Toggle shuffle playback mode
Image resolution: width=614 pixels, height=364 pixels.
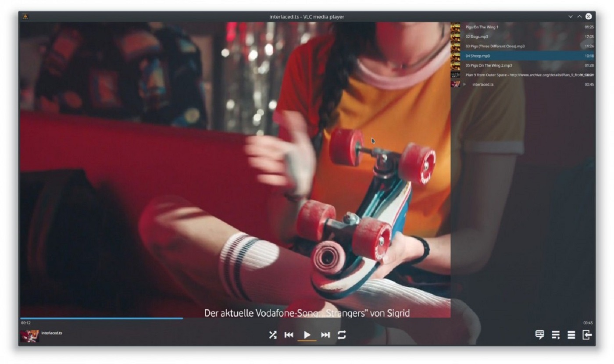[x=272, y=335]
